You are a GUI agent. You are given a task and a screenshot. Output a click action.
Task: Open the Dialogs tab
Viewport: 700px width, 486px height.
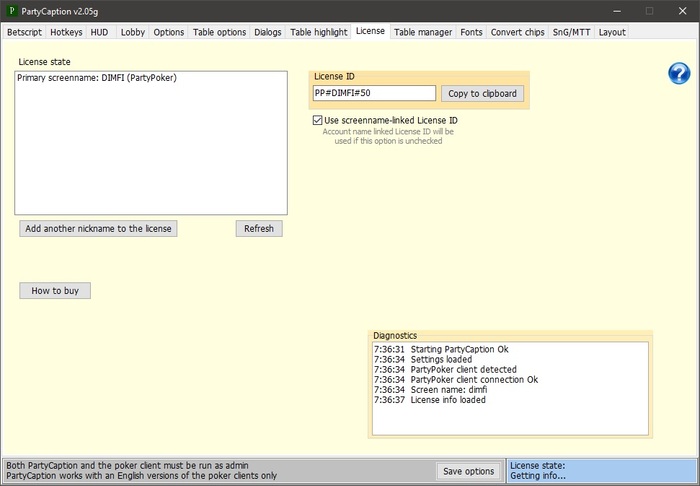[x=268, y=32]
